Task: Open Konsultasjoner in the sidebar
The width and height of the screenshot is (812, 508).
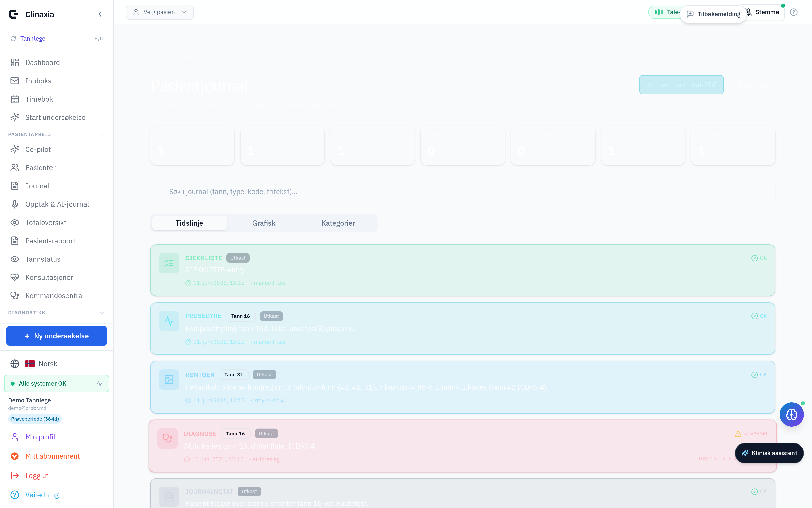Action: tap(56, 278)
